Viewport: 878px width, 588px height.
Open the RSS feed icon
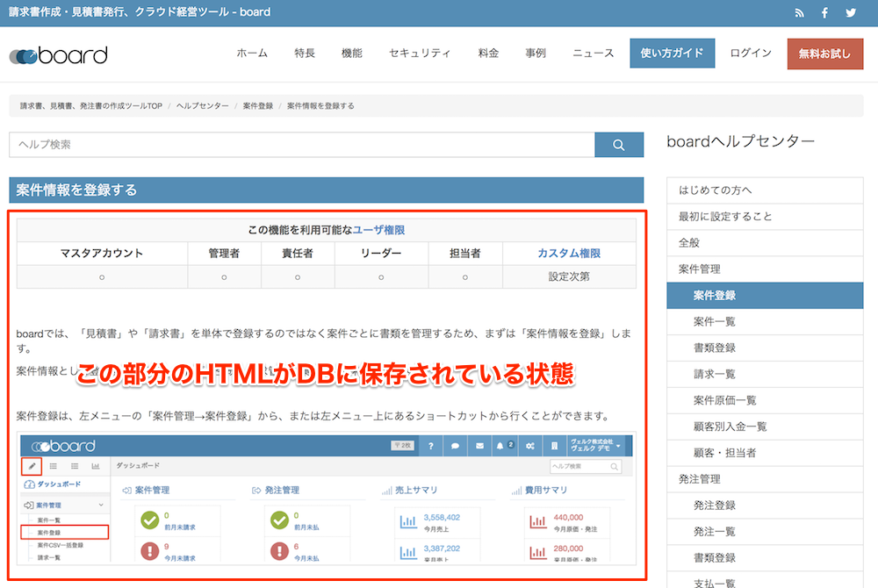[x=799, y=13]
